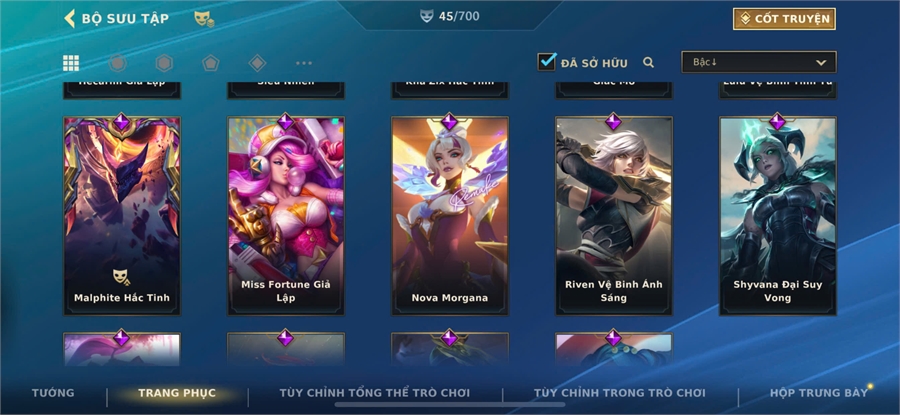
Task: Choose the hexagon rarity filter icon
Action: tap(164, 63)
